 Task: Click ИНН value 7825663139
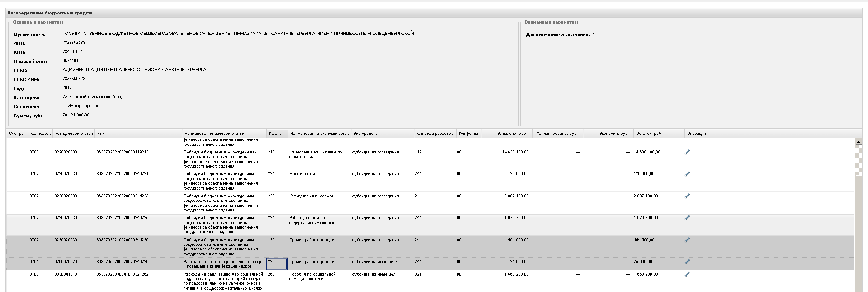pos(74,43)
